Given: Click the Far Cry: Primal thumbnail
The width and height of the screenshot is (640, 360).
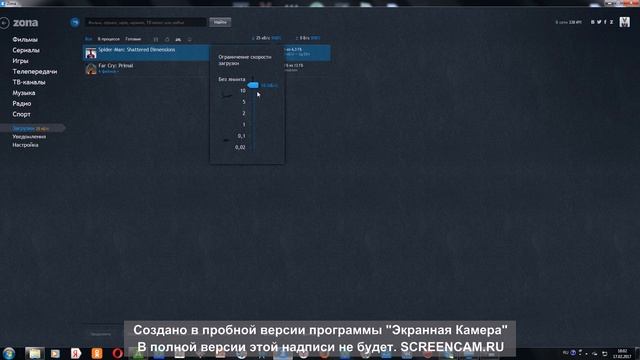Looking at the screenshot, I should coord(91,69).
